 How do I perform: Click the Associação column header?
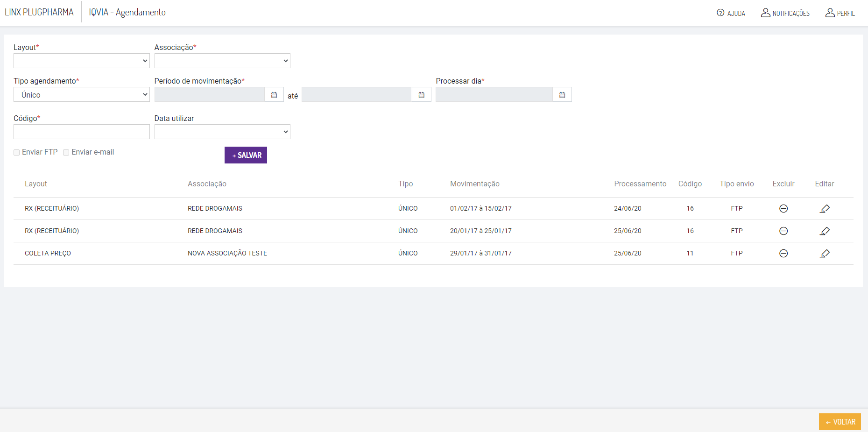207,184
